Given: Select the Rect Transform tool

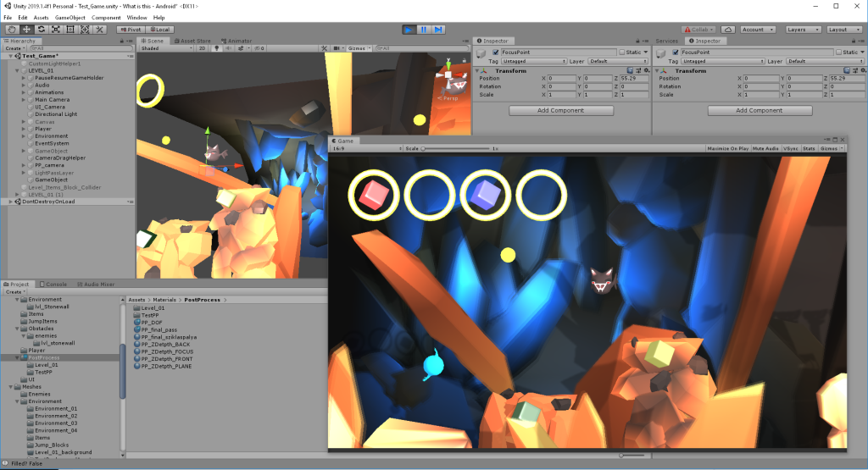Looking at the screenshot, I should (70, 30).
